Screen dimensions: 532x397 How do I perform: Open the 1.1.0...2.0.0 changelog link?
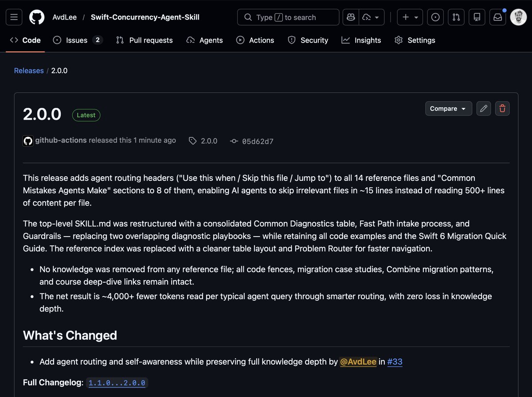117,382
